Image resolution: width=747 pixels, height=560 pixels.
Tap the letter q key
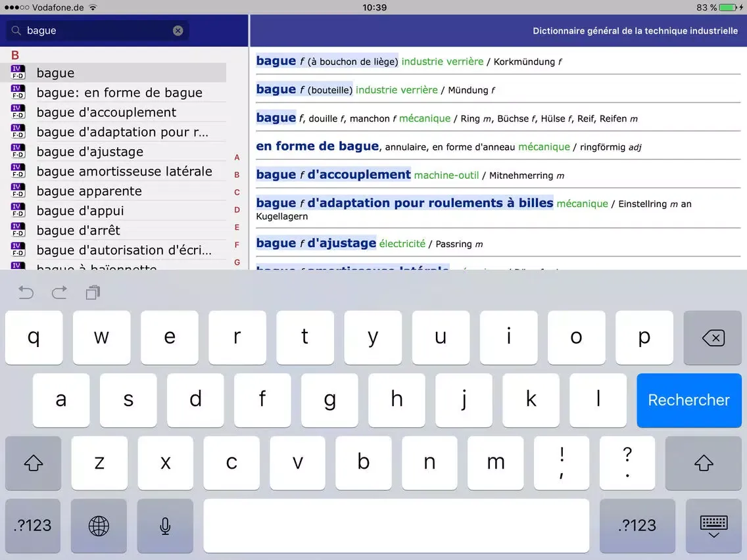point(34,338)
